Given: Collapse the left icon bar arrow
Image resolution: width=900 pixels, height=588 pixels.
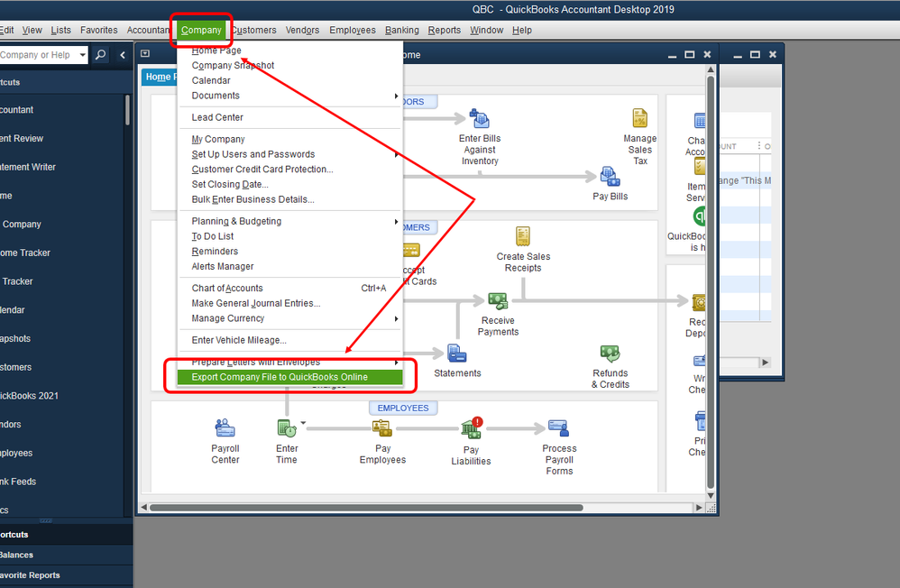Looking at the screenshot, I should click(x=123, y=55).
